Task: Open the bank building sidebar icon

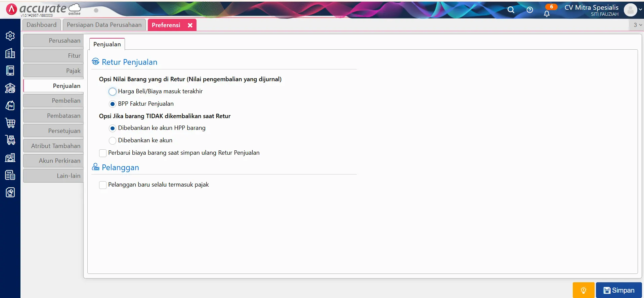Action: click(10, 88)
